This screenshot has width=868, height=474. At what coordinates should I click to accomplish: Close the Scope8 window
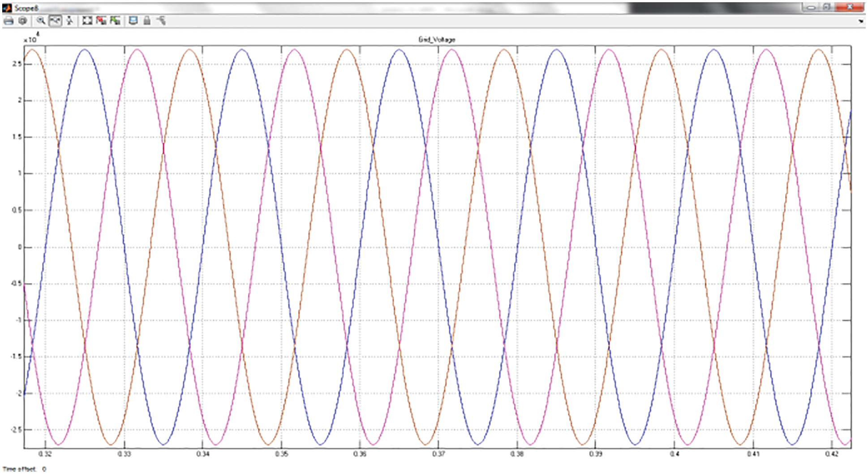click(x=849, y=8)
